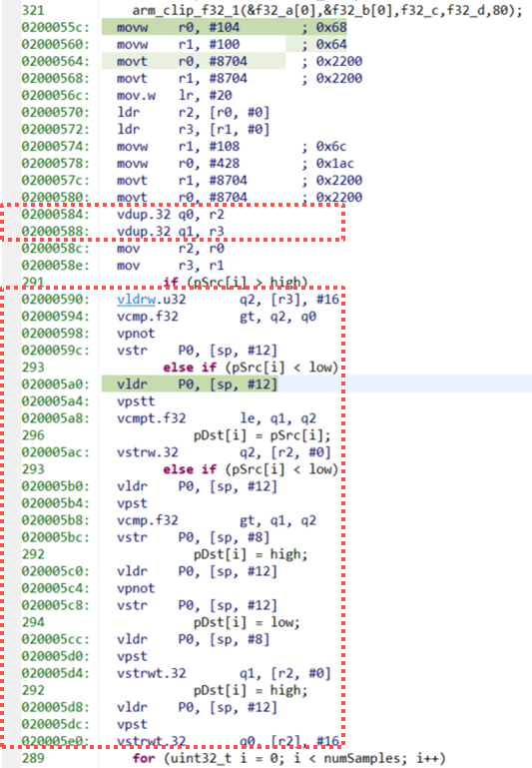The width and height of the screenshot is (532, 768).
Task: Select the comment '; 0x64'
Action: 324,45
